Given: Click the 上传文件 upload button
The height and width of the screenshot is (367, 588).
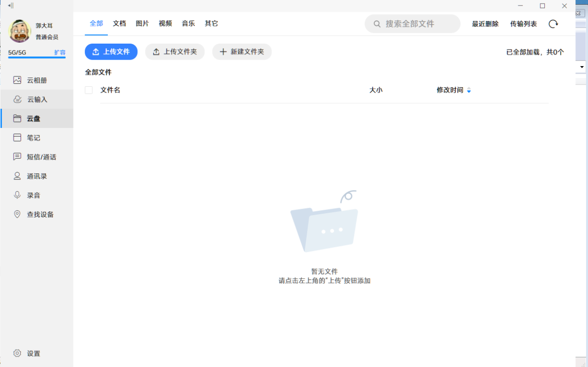Looking at the screenshot, I should [111, 51].
